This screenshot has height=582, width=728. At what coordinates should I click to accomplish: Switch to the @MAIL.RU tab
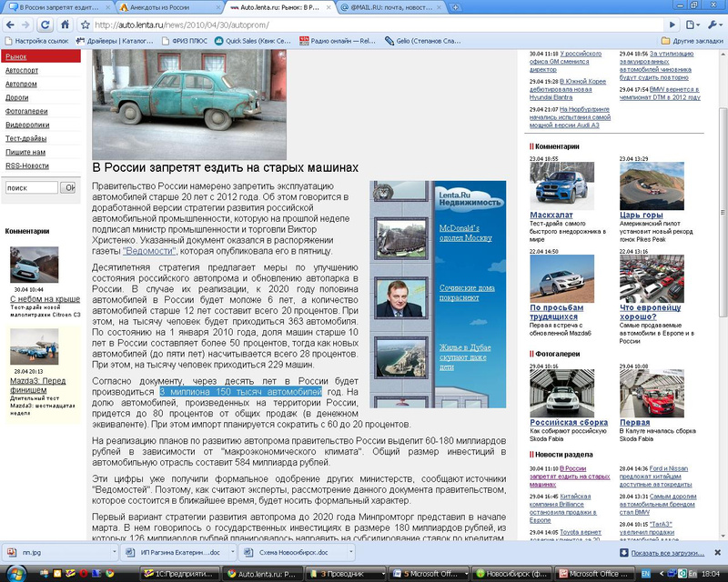click(x=391, y=7)
